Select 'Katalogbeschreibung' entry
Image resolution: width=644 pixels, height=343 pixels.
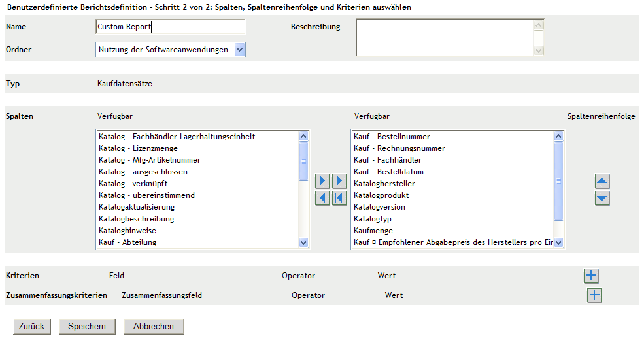tap(198, 219)
